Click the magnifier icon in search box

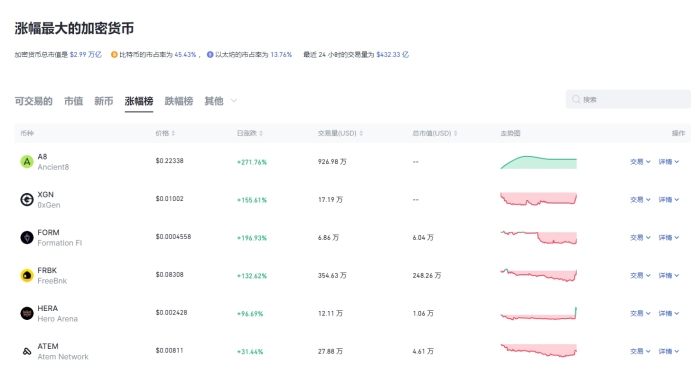coord(576,99)
